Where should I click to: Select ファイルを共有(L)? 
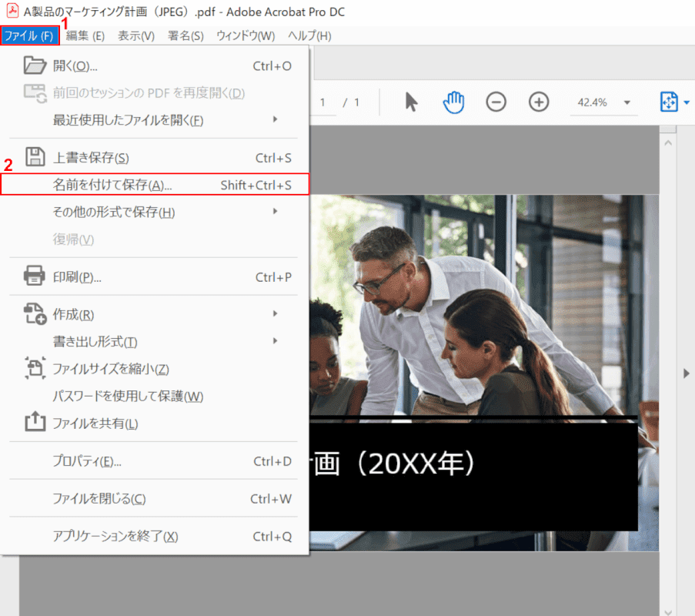[155, 423]
